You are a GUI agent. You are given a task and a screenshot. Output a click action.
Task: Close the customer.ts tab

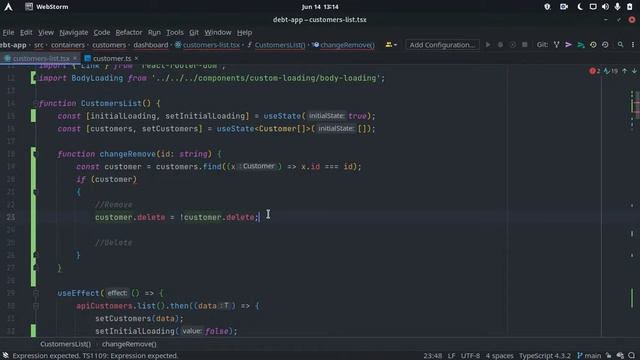[136, 58]
